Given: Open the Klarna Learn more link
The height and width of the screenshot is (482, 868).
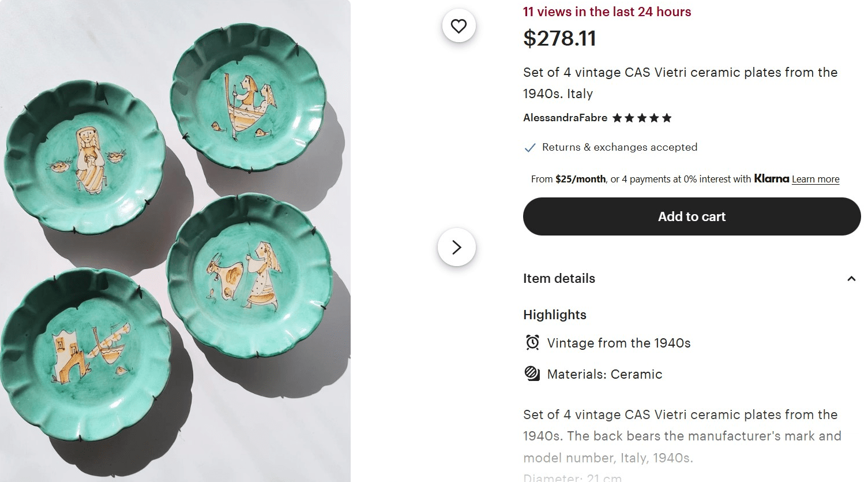Looking at the screenshot, I should [815, 179].
